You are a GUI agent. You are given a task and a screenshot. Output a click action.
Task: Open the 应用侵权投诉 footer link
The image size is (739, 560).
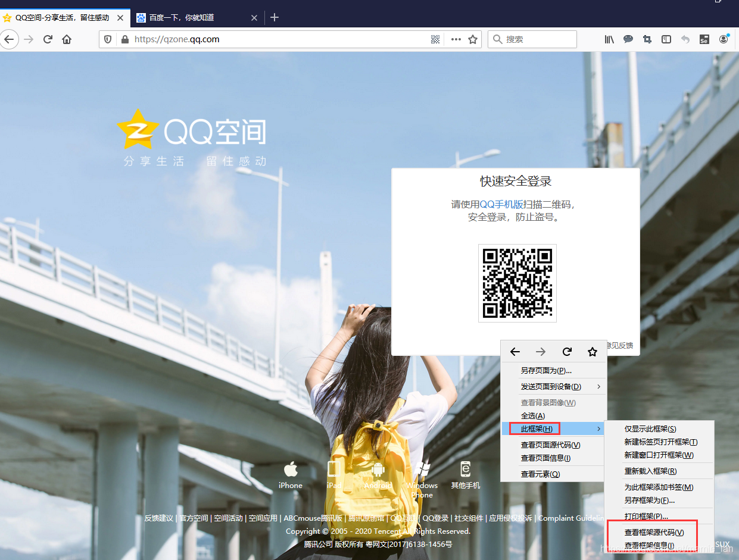[510, 518]
